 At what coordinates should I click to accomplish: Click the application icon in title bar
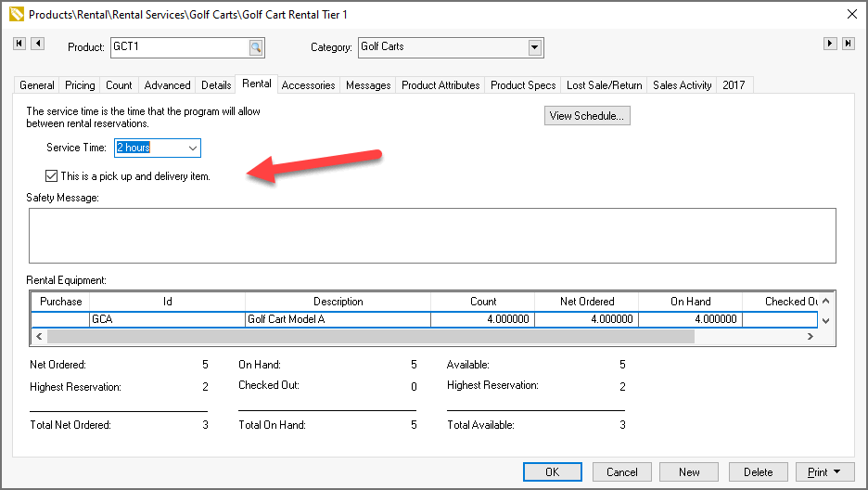pyautogui.click(x=15, y=14)
